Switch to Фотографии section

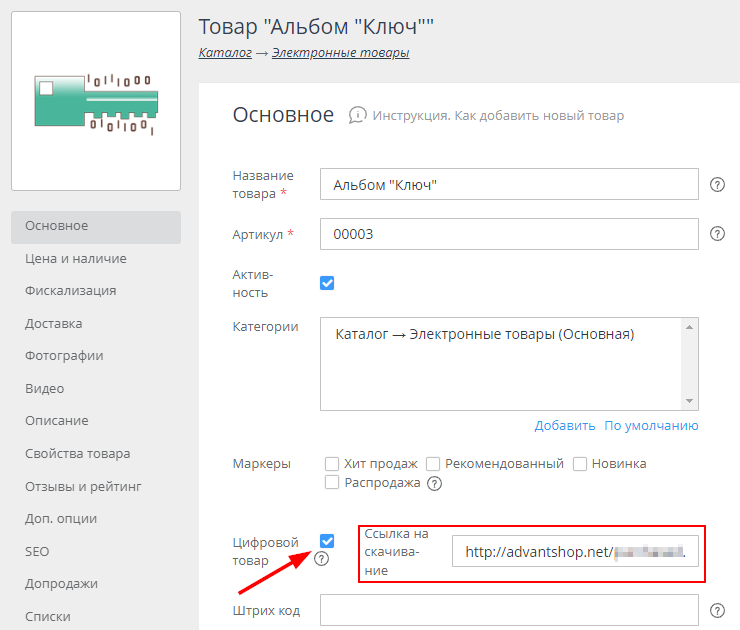64,355
